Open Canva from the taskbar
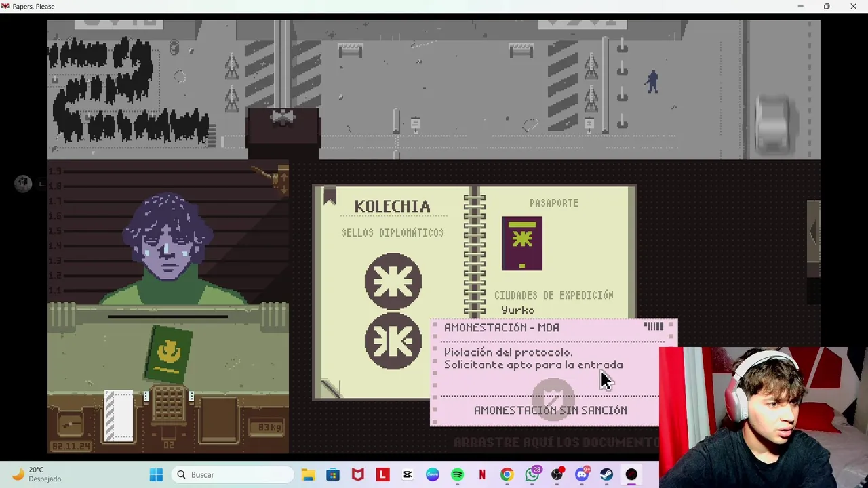This screenshot has height=488, width=868. [x=433, y=475]
